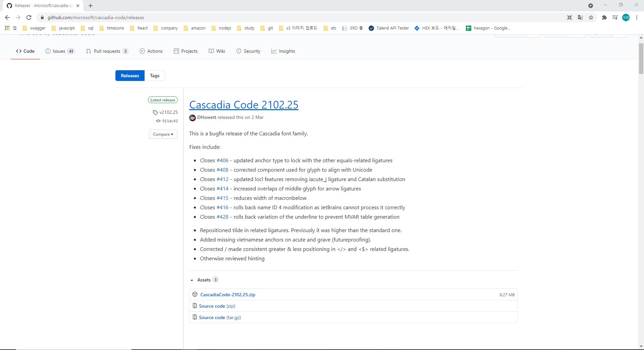Click the tag icon beside v2102.25
Image resolution: width=644 pixels, height=350 pixels.
pyautogui.click(x=155, y=112)
